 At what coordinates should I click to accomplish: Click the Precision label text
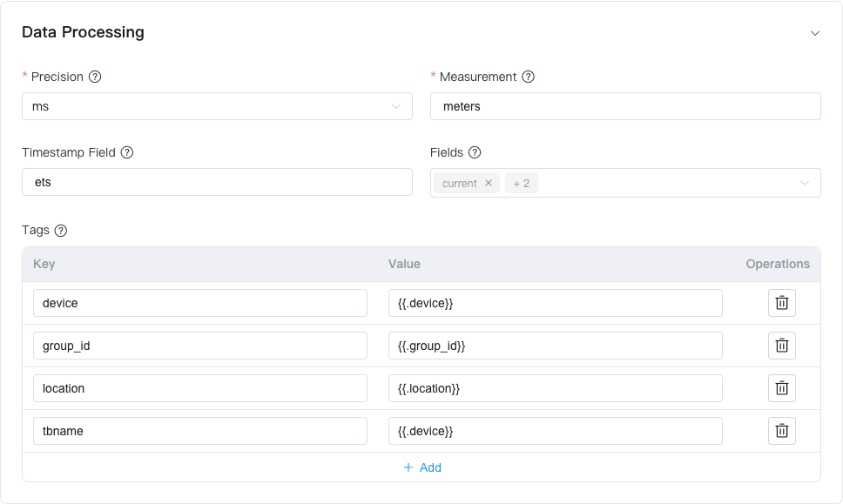coord(57,77)
